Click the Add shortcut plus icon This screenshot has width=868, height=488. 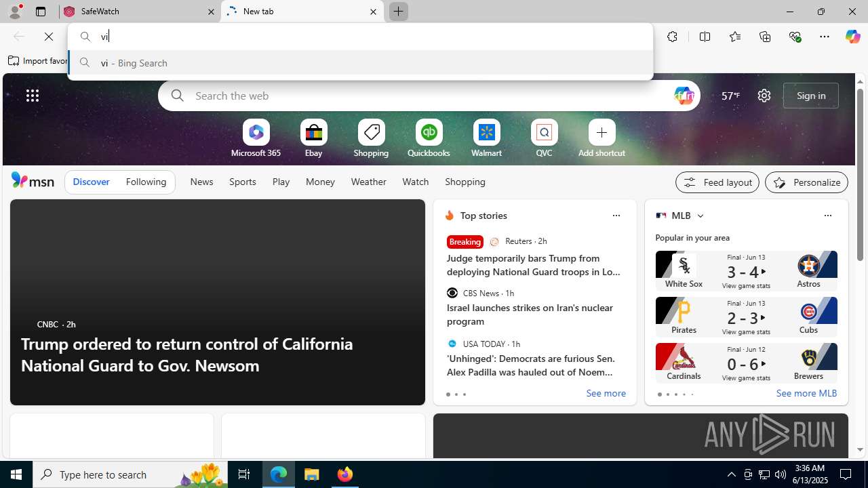coord(601,132)
